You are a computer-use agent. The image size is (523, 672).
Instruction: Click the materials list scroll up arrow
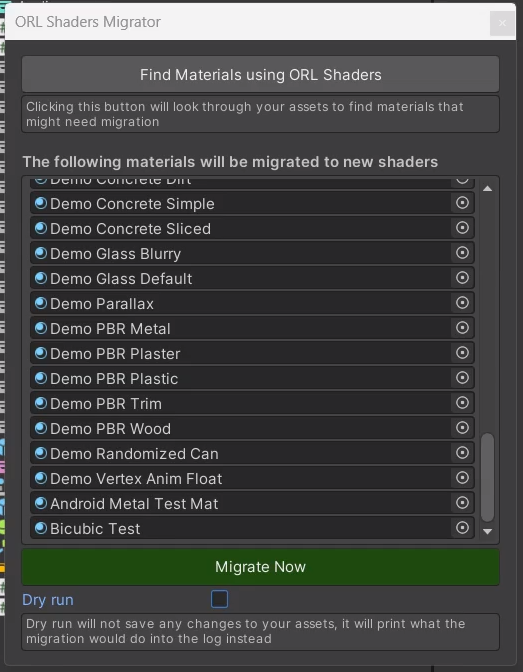click(487, 189)
